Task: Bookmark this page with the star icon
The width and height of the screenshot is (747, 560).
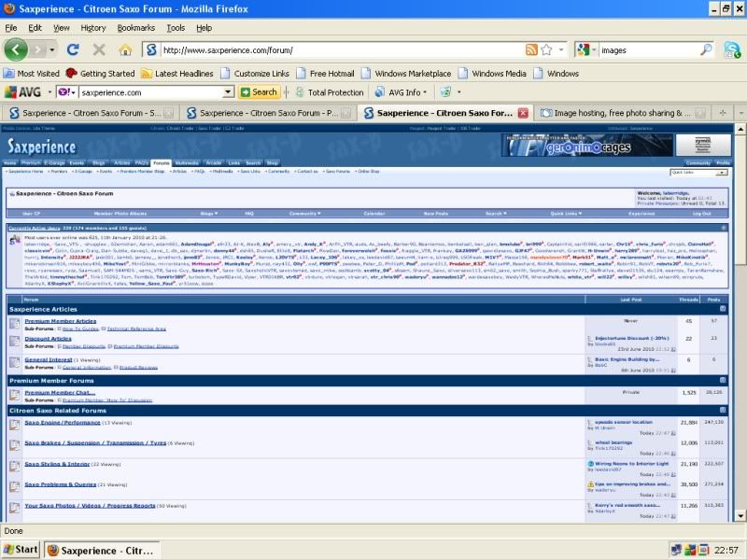Action: coord(546,49)
